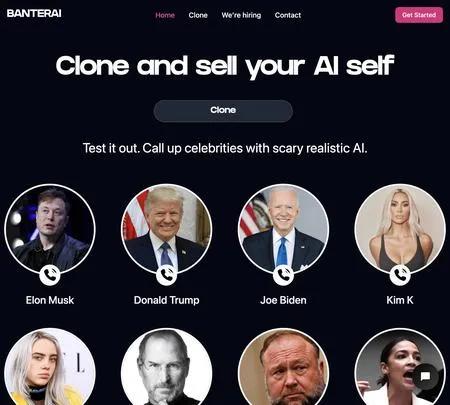Call Elon Musk using phone icon
This screenshot has width=450, height=405.
point(50,275)
